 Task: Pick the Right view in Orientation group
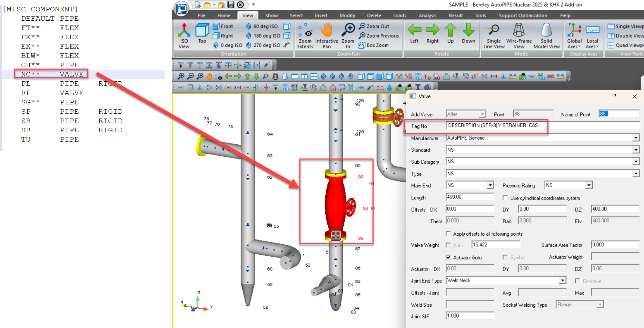[x=223, y=36]
